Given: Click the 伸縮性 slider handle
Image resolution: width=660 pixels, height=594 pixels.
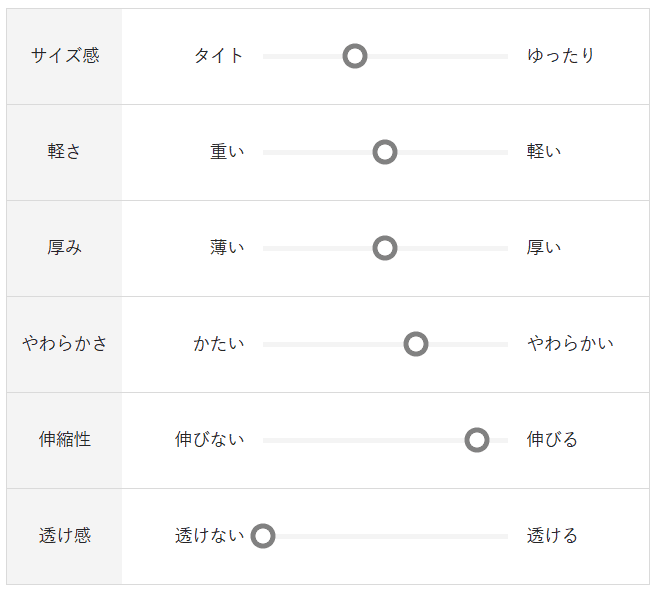Looking at the screenshot, I should pos(477,440).
